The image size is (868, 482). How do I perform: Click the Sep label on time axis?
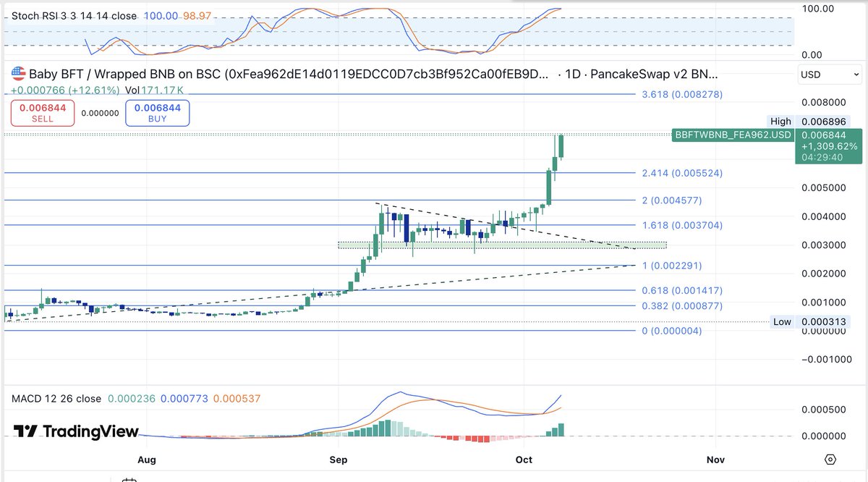pos(338,460)
